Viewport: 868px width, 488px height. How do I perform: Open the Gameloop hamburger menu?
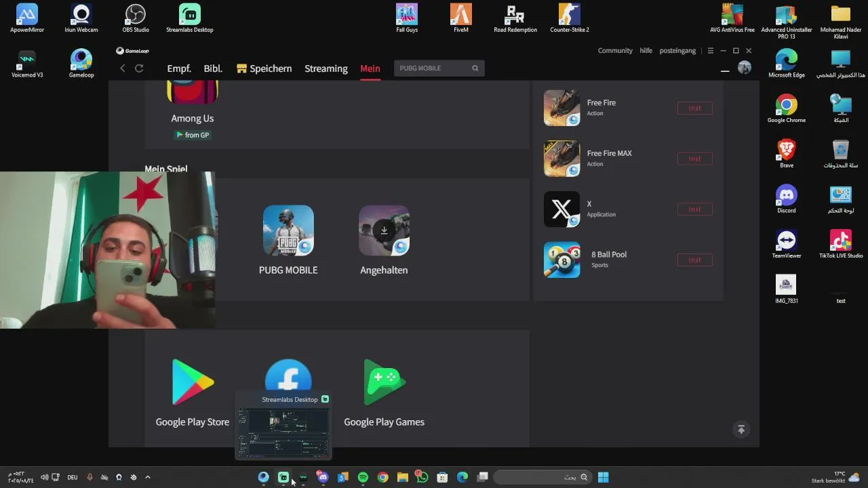pyautogui.click(x=710, y=51)
